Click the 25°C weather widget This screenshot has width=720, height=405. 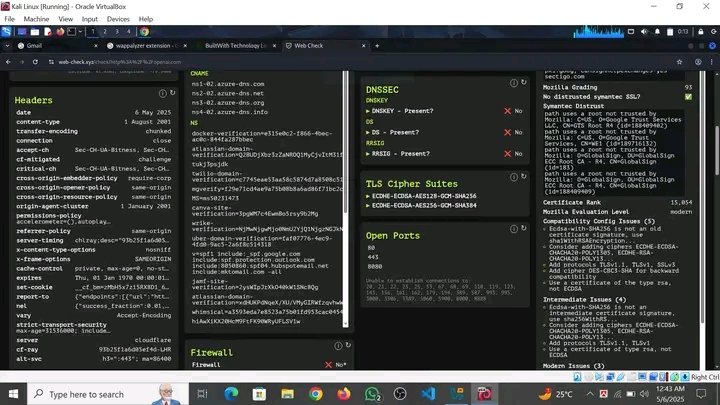[x=556, y=394]
